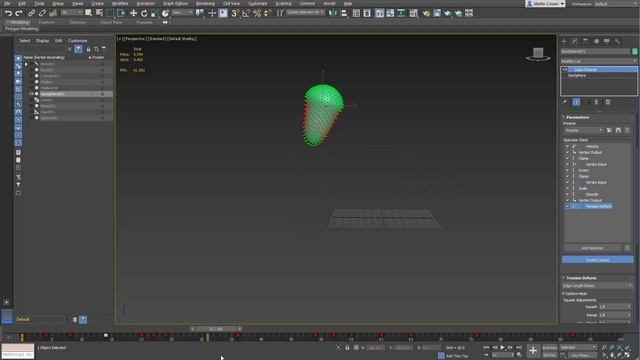Viewport: 640px width, 360px height.
Task: Click Render Production teapot icon
Action: (x=448, y=13)
